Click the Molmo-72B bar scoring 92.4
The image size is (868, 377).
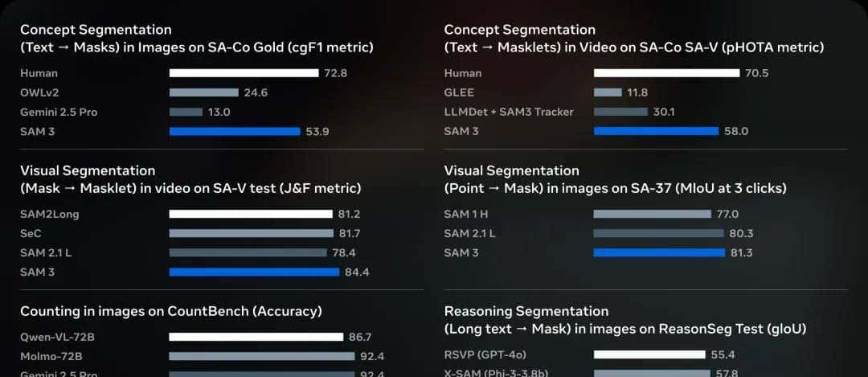click(261, 356)
